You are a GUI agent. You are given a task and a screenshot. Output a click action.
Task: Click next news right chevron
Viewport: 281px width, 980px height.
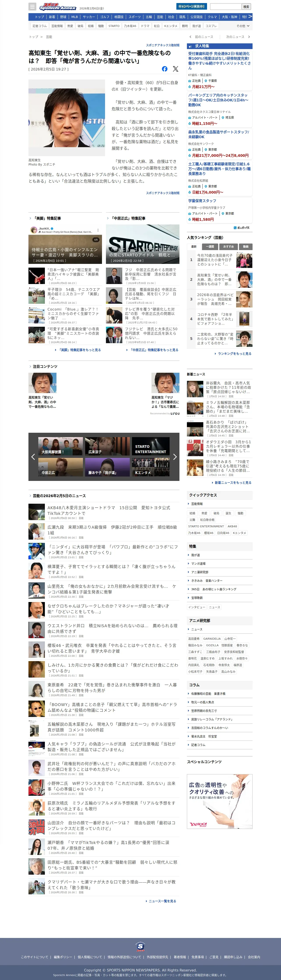point(249,37)
